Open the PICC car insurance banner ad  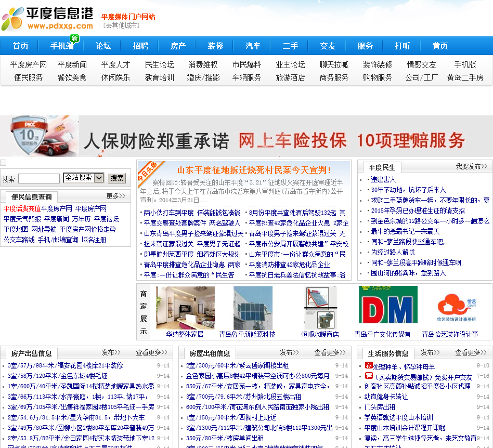247,136
